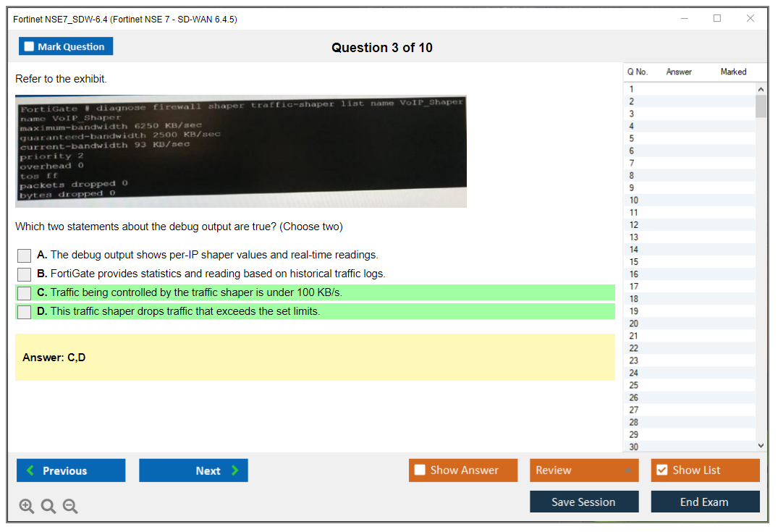The image size is (778, 532).
Task: Open the VoIP_Shaper exhibit image
Action: point(241,151)
